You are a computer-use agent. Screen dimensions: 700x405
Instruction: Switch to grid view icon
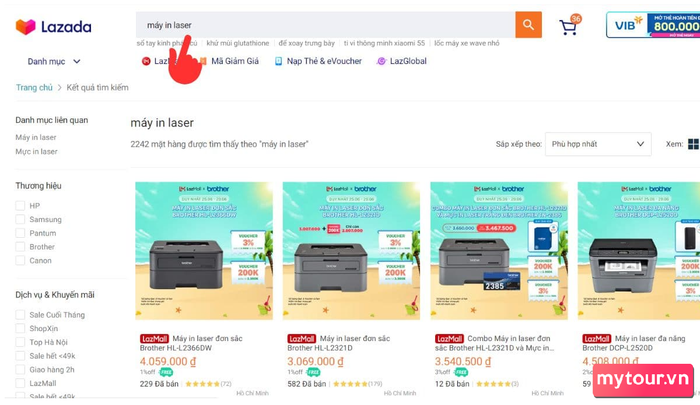(x=693, y=144)
